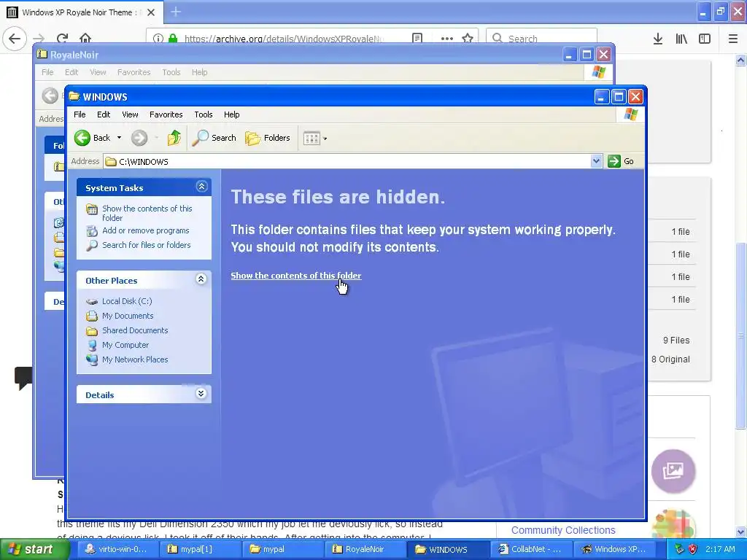Open the Firefox hamburger menu
Screen dimensions: 747x560
point(733,39)
